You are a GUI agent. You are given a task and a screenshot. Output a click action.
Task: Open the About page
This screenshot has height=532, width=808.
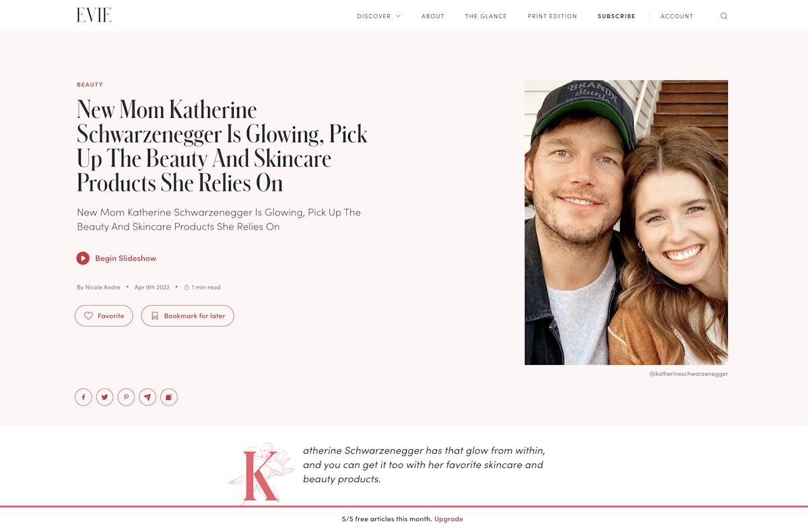click(433, 16)
